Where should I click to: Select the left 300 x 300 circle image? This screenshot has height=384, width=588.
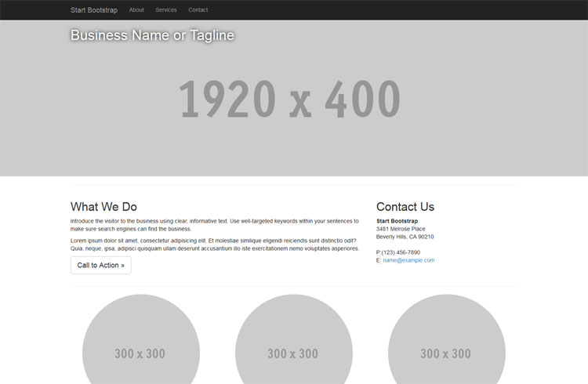140,345
